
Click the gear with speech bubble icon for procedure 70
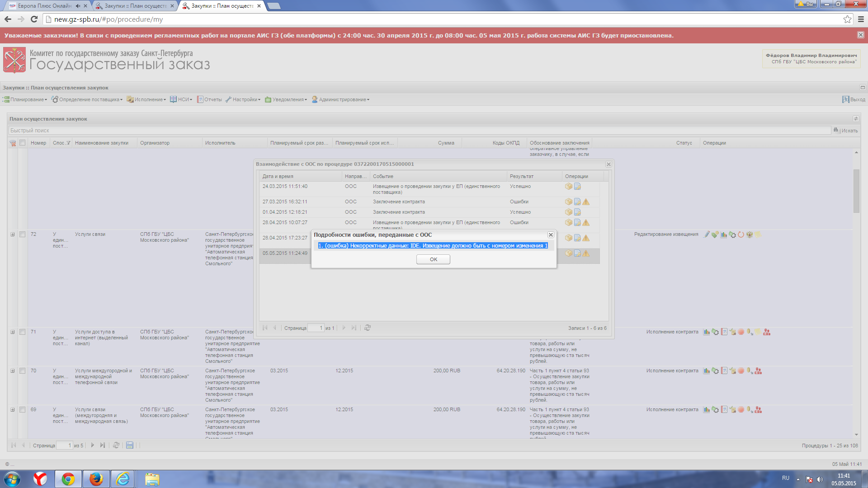tap(715, 371)
